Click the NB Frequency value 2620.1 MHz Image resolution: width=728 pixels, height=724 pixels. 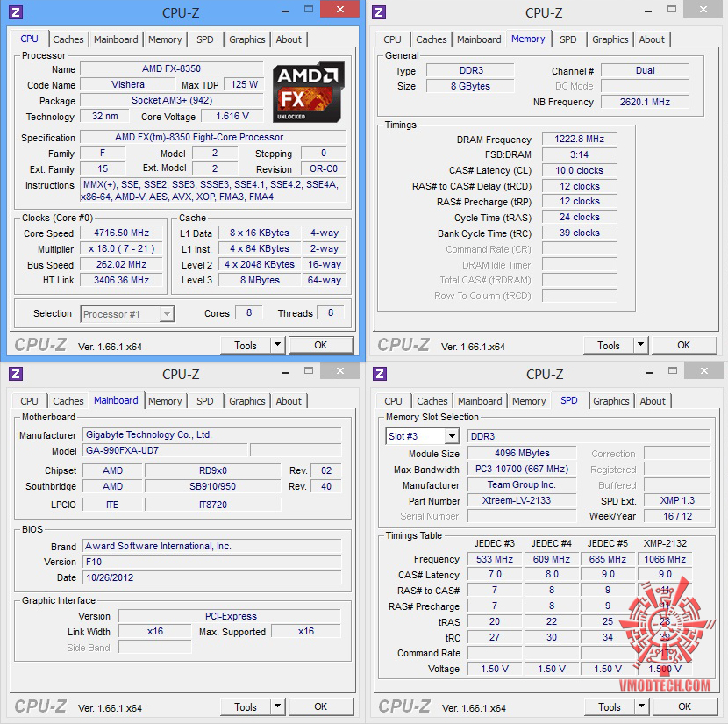[x=645, y=102]
